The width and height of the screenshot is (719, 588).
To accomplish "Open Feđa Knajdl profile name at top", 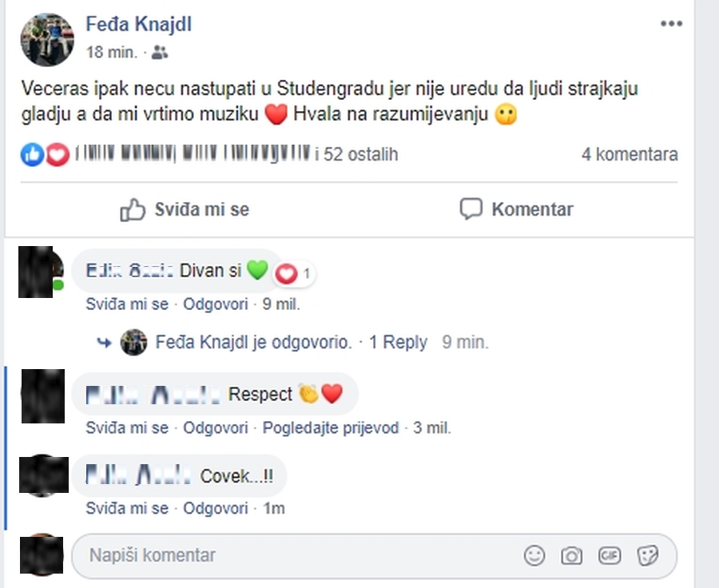I will tap(138, 24).
